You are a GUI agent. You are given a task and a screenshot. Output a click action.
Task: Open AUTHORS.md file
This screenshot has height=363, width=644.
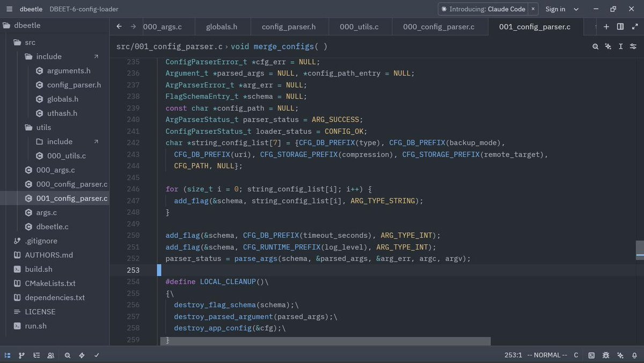(55, 255)
